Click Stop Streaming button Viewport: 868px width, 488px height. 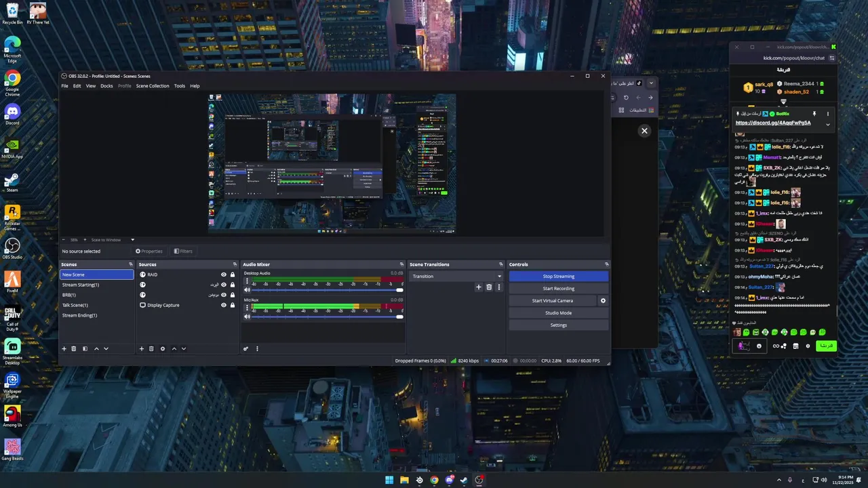tap(558, 276)
